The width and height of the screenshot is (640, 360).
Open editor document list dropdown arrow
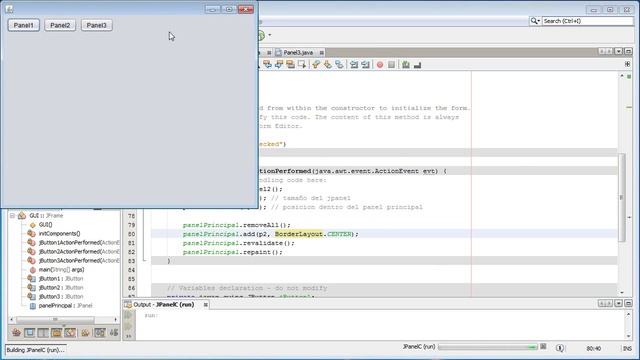pos(619,51)
